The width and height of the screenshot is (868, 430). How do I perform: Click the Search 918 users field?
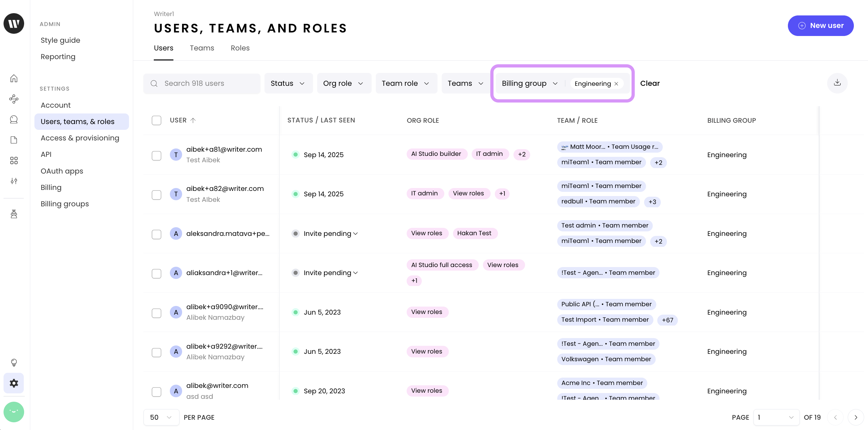tap(201, 83)
